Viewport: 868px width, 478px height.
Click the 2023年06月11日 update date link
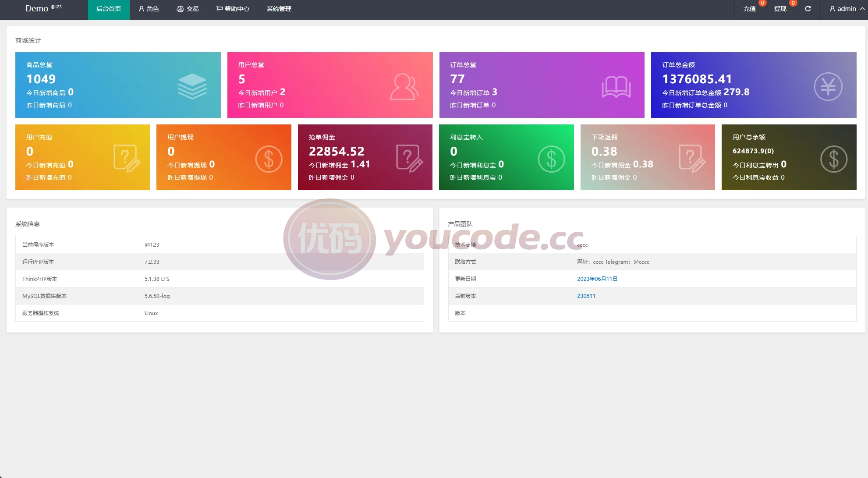(597, 279)
